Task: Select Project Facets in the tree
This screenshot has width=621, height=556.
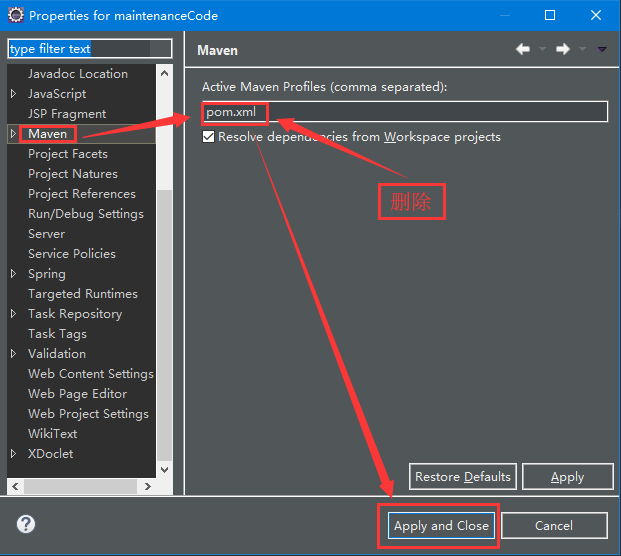Action: [68, 154]
